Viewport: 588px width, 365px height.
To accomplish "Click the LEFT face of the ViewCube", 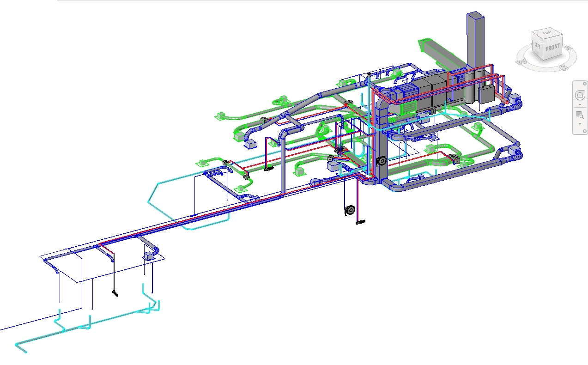I will pos(537,47).
